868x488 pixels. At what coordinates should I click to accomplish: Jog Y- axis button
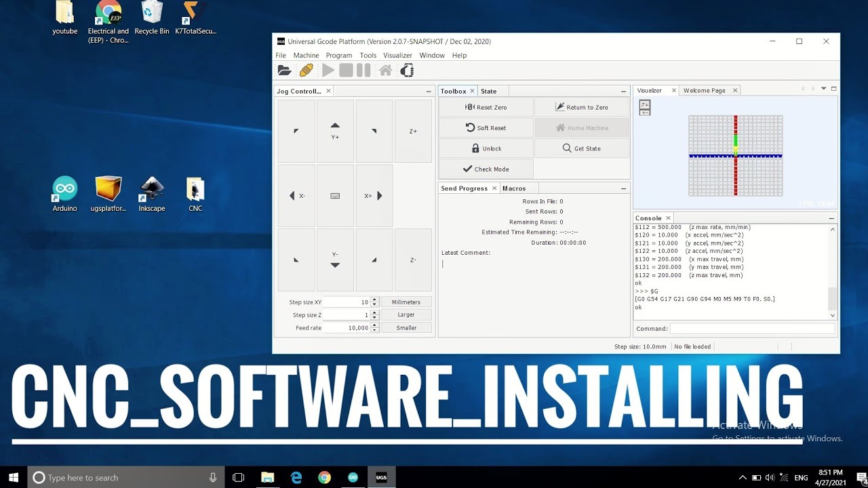click(335, 260)
